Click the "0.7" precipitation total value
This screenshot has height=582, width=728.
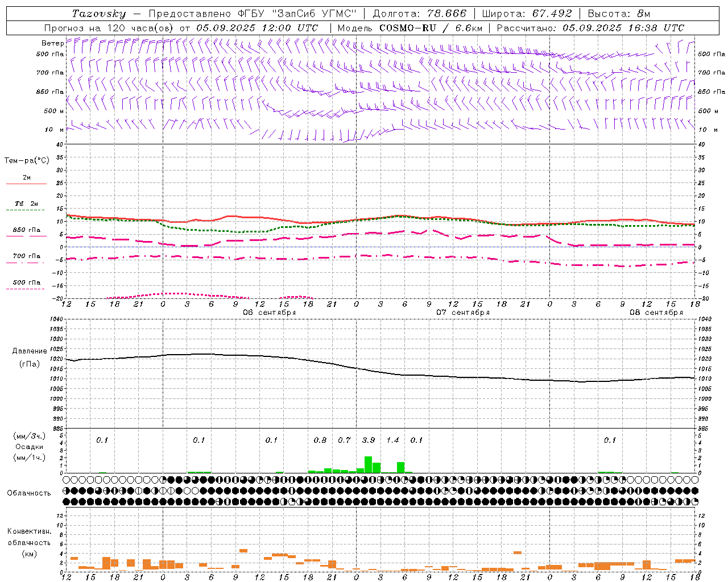tap(344, 440)
